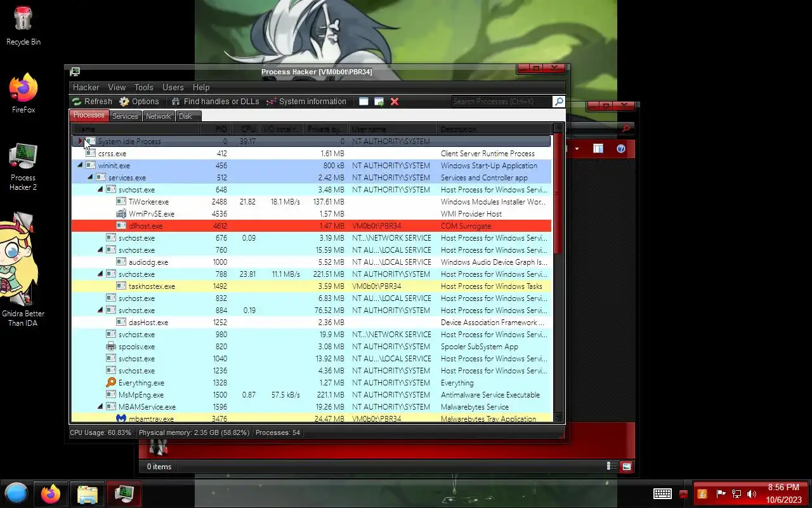Screen dimensions: 812x508
Task: Select the Processes tab
Action: point(89,116)
